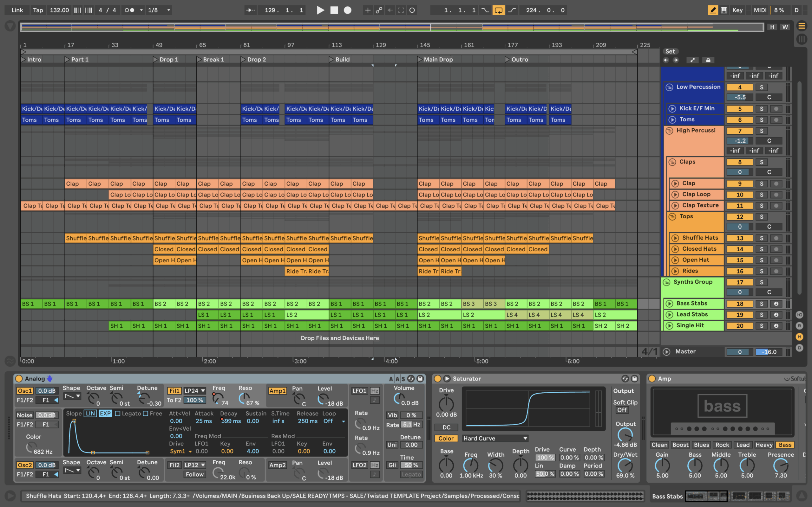Enable the Legato checkbox in envelope
Viewport: 812px width, 507px height.
(118, 414)
